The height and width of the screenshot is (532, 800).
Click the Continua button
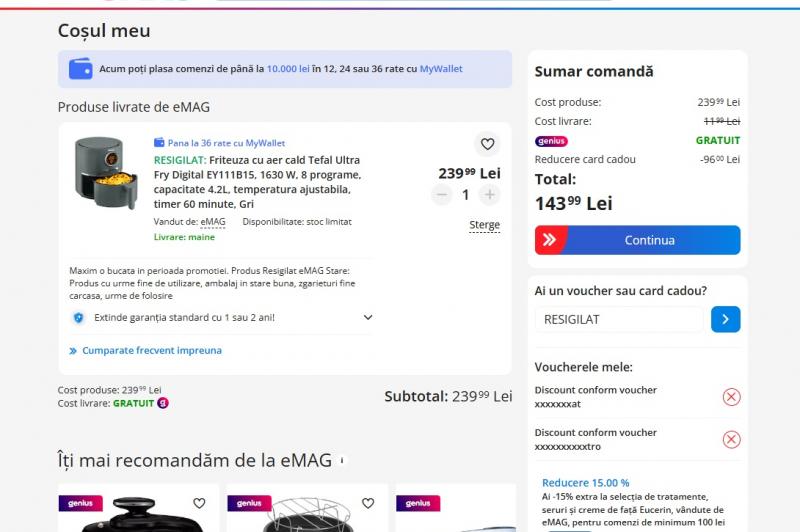[637, 240]
